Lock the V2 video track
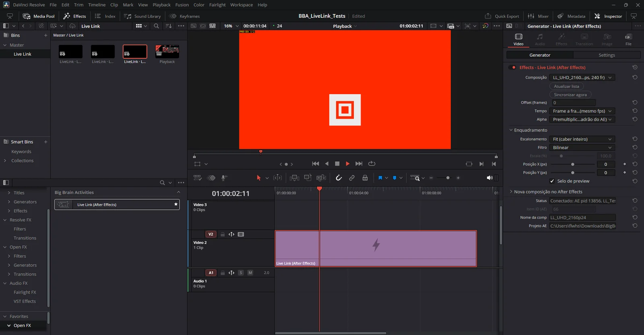 pos(223,234)
